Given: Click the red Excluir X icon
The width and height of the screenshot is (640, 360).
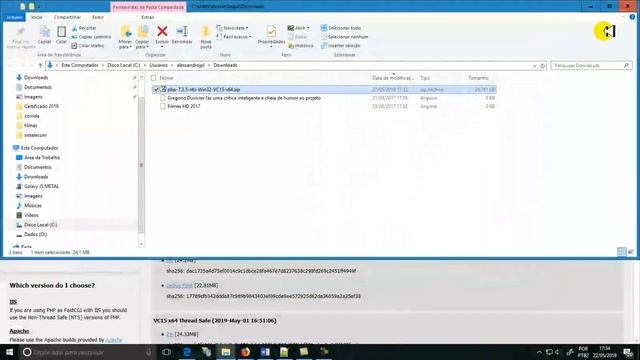Looking at the screenshot, I should pos(162,31).
